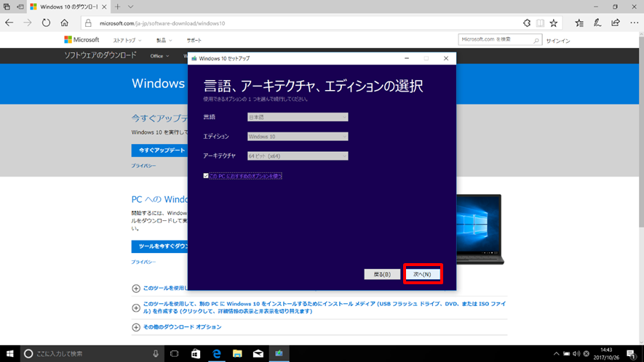Open the Edge hub favorites list icon
644x362 pixels.
(x=579, y=23)
